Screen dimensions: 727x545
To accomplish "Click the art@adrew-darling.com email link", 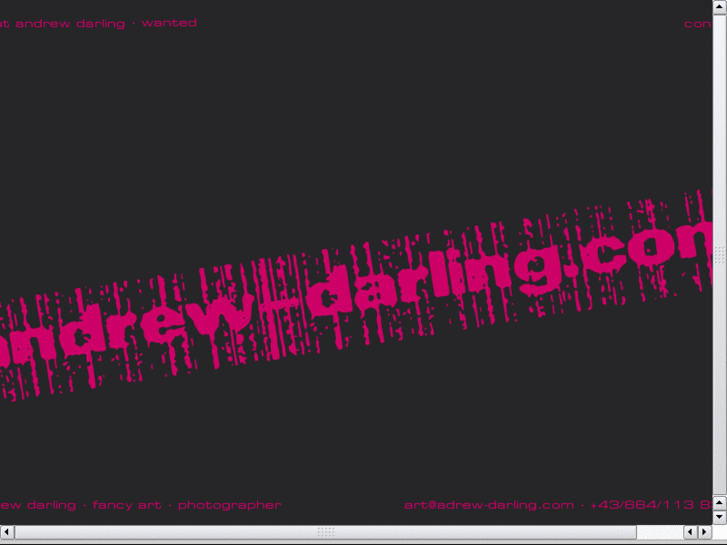I will tap(489, 505).
